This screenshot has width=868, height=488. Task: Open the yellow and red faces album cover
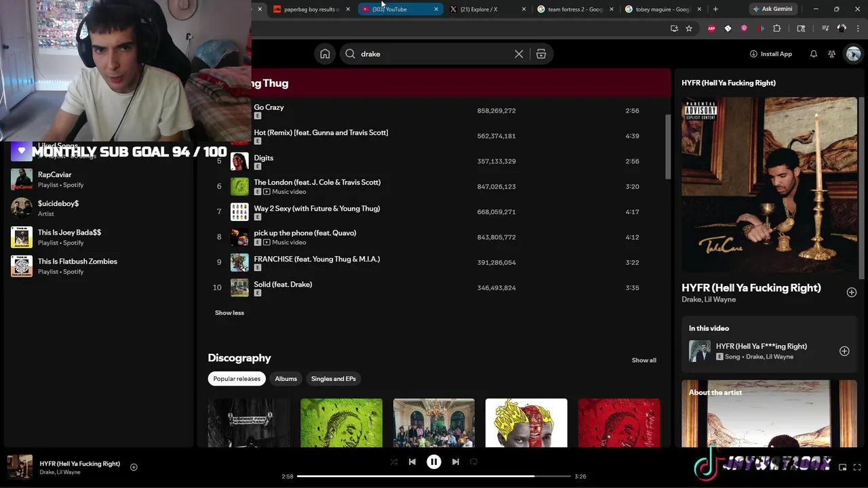coord(526,423)
